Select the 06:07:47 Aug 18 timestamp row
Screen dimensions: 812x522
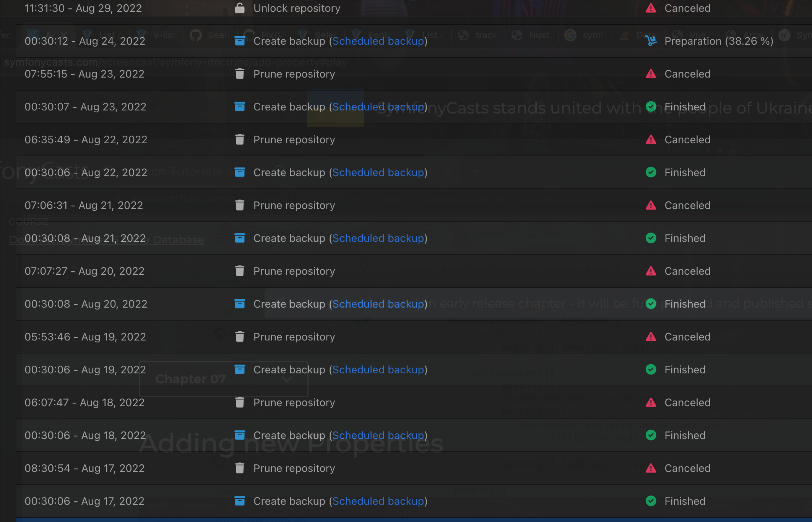(84, 402)
